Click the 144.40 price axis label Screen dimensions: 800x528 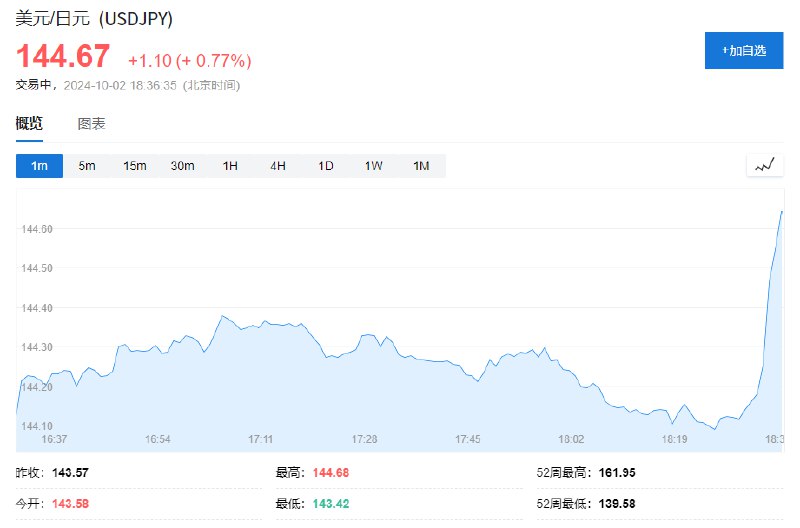point(37,308)
